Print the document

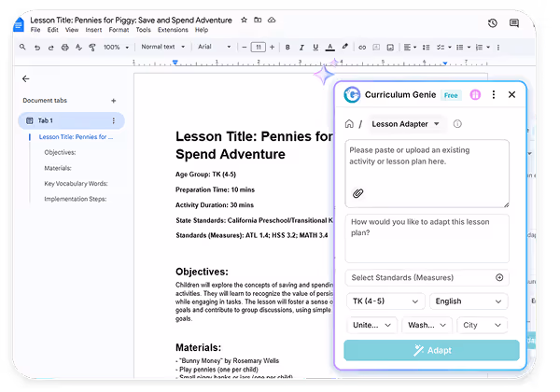[64, 47]
